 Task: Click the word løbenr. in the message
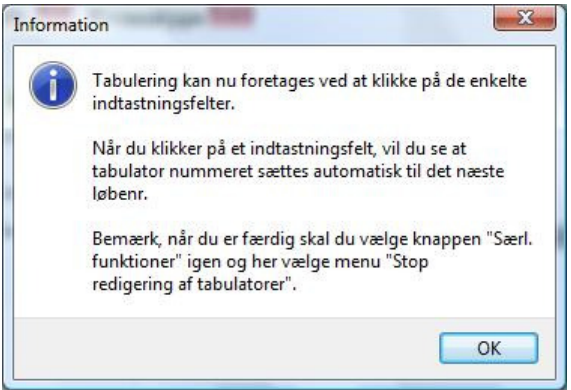[x=120, y=193]
